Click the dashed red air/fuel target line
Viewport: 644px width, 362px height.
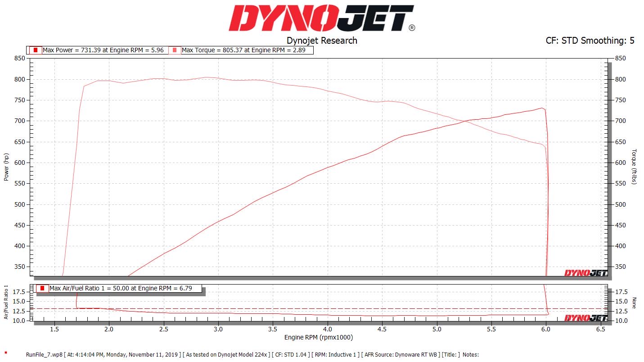tap(315, 309)
